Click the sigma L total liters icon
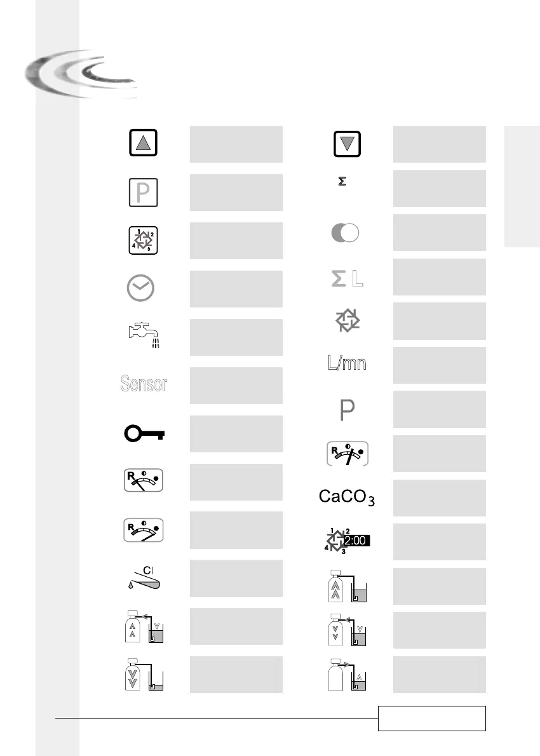 pos(348,278)
